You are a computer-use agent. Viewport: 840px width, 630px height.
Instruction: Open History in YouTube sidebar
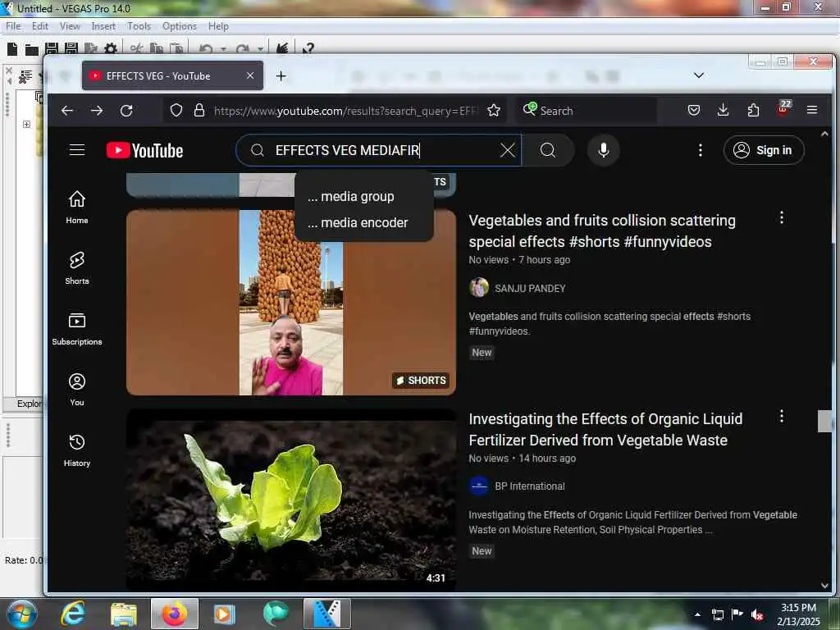pyautogui.click(x=77, y=450)
